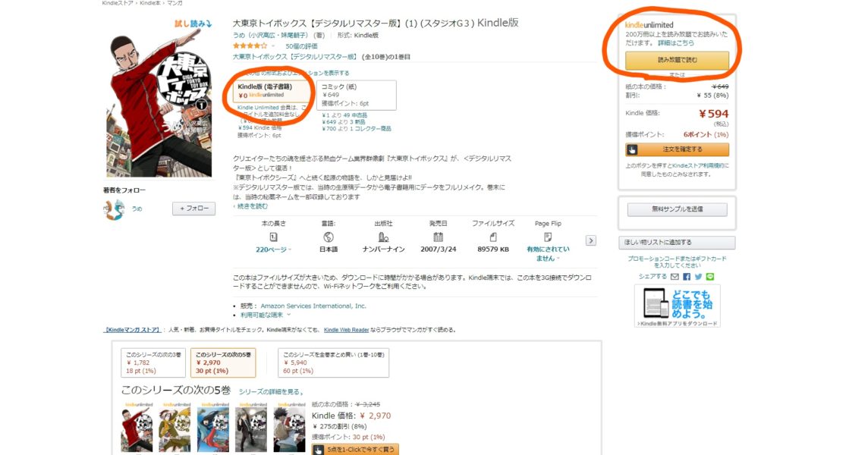Select the コミック (紙) format tab

coord(357,95)
